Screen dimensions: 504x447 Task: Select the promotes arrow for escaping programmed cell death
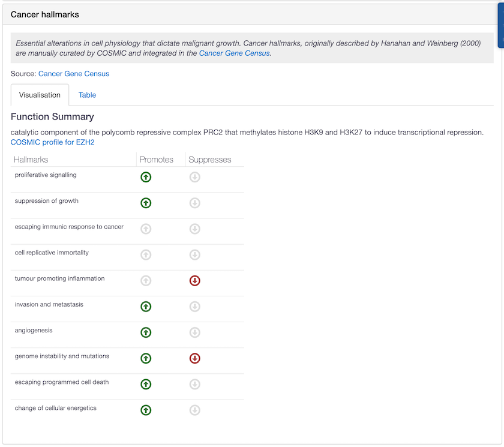point(146,384)
